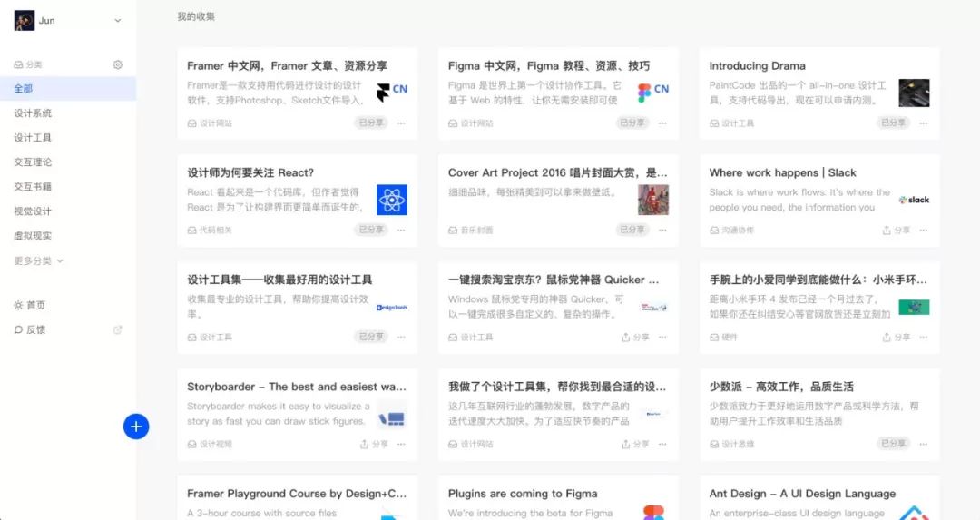Open more options on Introducing Drama card
The height and width of the screenshot is (520, 980).
(924, 123)
